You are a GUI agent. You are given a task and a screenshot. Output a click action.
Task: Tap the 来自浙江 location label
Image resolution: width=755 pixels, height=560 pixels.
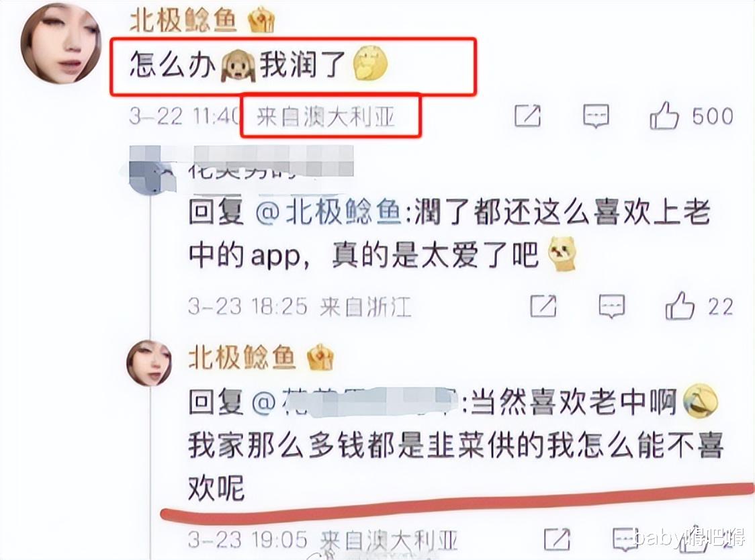[x=365, y=306]
